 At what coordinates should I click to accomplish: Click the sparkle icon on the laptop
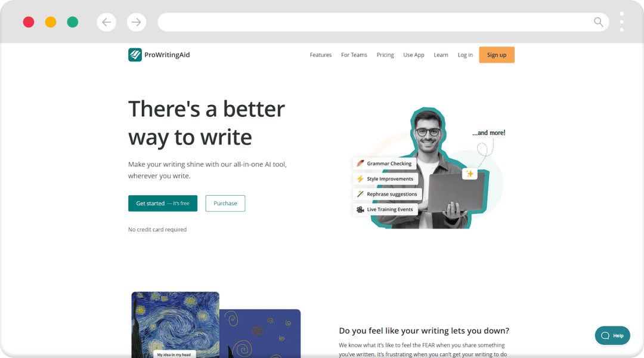pos(469,174)
